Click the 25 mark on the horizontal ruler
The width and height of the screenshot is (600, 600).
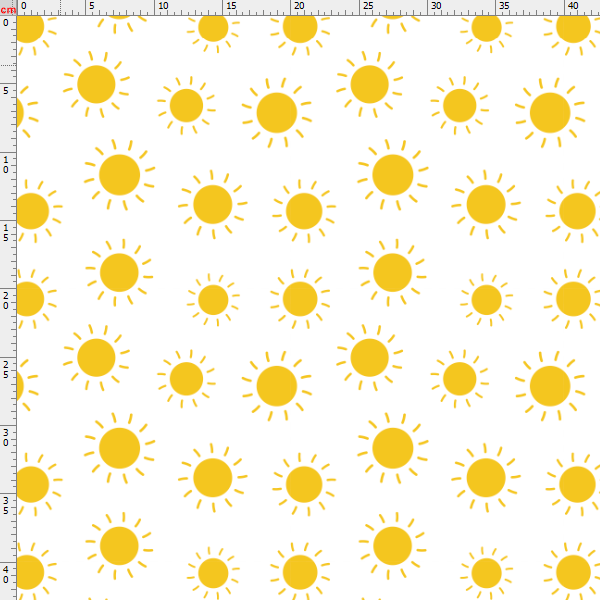click(368, 6)
